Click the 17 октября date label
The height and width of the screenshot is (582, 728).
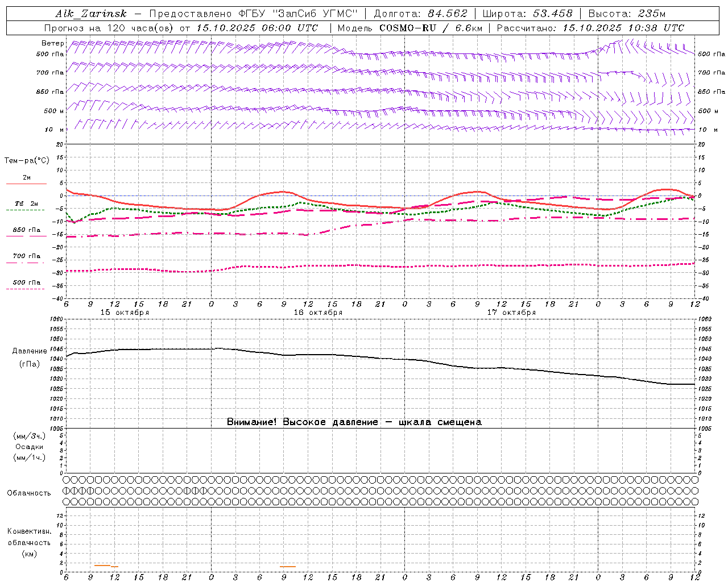511,313
